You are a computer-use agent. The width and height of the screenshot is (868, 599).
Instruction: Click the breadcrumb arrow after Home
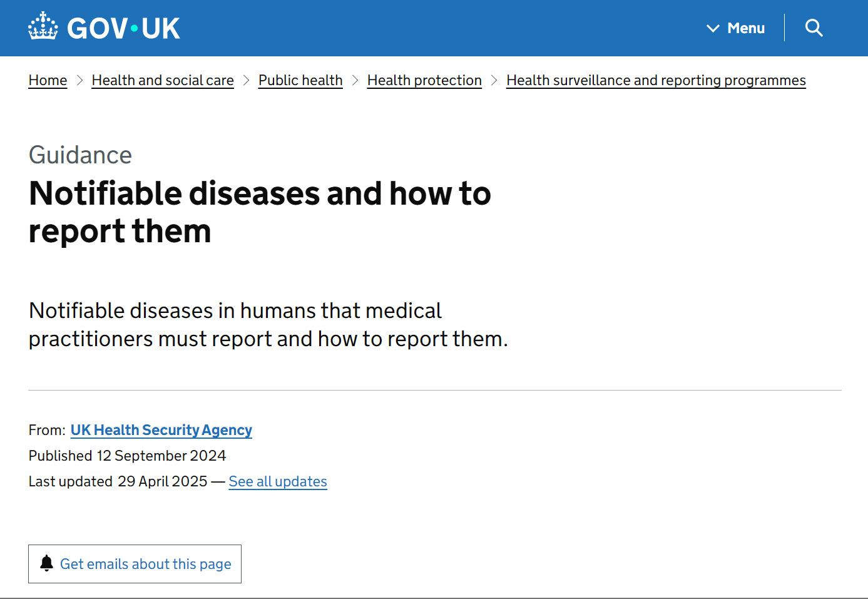pyautogui.click(x=79, y=81)
